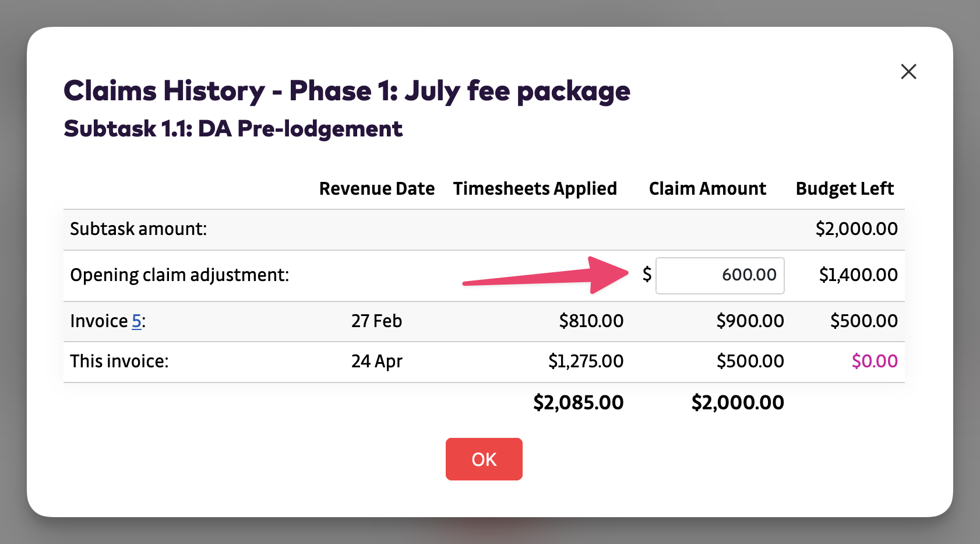Click the Timesheets Applied column header

[534, 188]
